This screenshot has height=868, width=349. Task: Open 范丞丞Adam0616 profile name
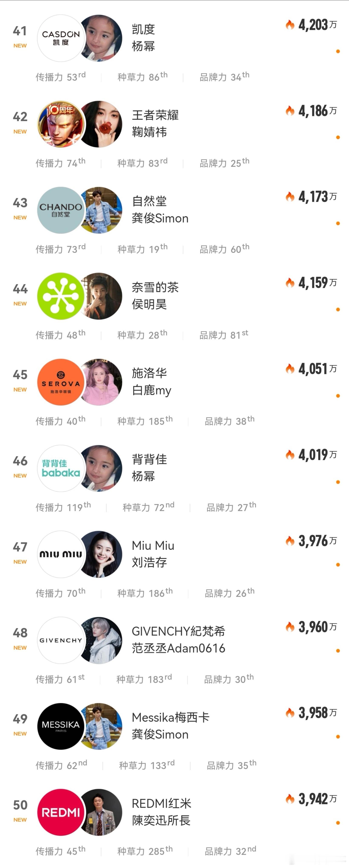(x=178, y=648)
